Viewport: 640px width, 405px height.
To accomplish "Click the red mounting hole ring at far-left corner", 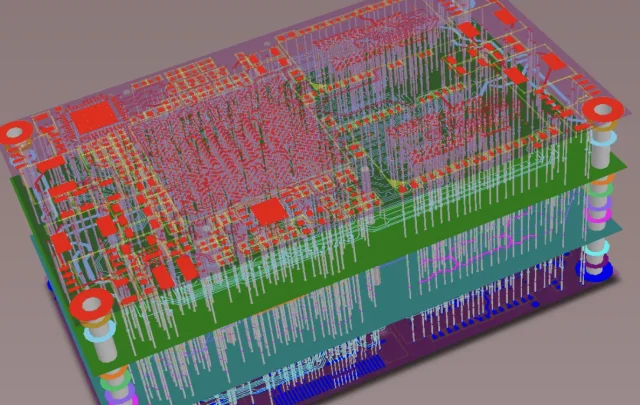I will tap(16, 133).
